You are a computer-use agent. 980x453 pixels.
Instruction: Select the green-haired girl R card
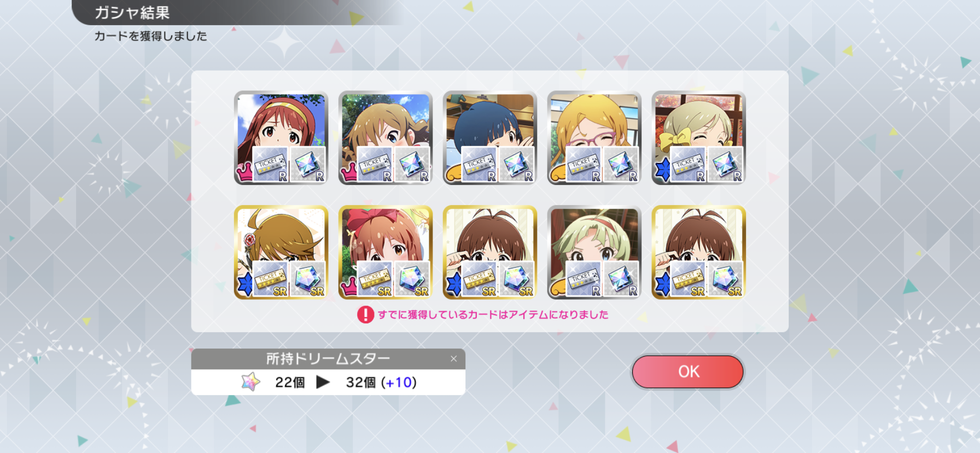click(x=594, y=252)
